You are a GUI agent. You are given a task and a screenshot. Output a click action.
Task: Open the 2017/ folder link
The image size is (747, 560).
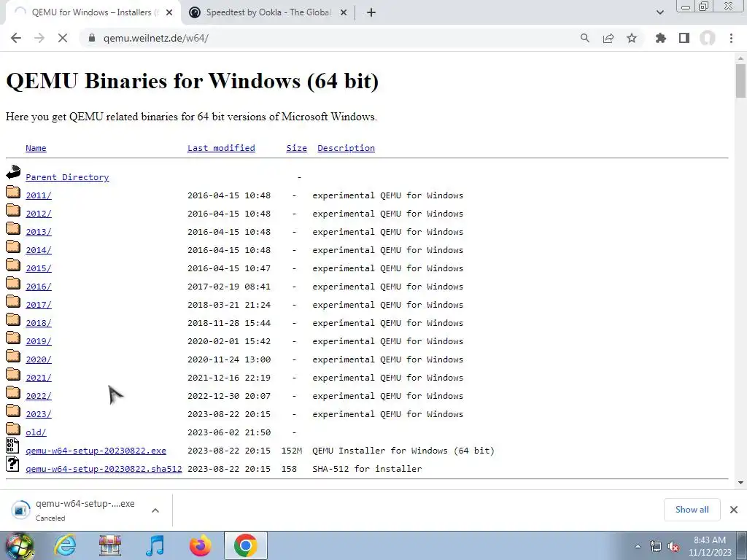pyautogui.click(x=39, y=305)
